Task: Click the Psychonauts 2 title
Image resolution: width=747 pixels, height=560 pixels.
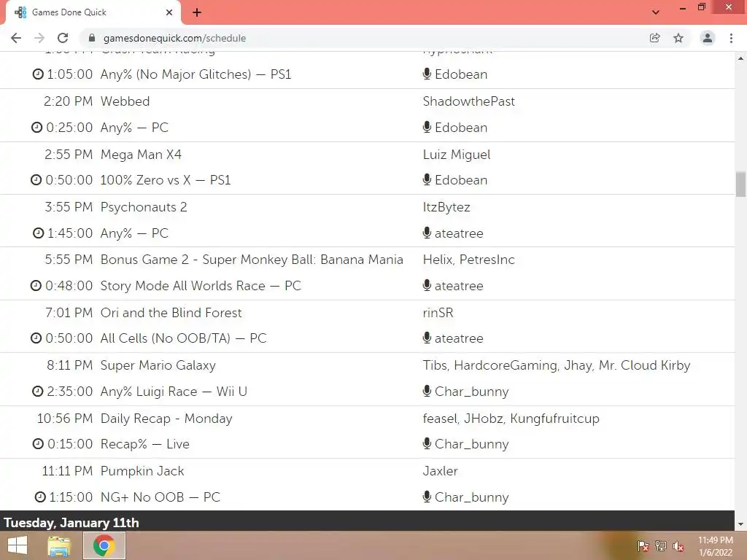Action: coord(144,207)
